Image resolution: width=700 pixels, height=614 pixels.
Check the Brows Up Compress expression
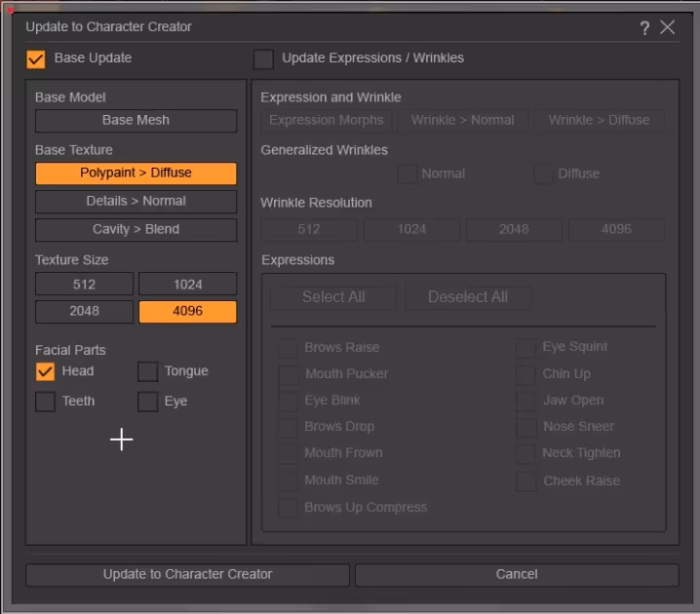(288, 508)
